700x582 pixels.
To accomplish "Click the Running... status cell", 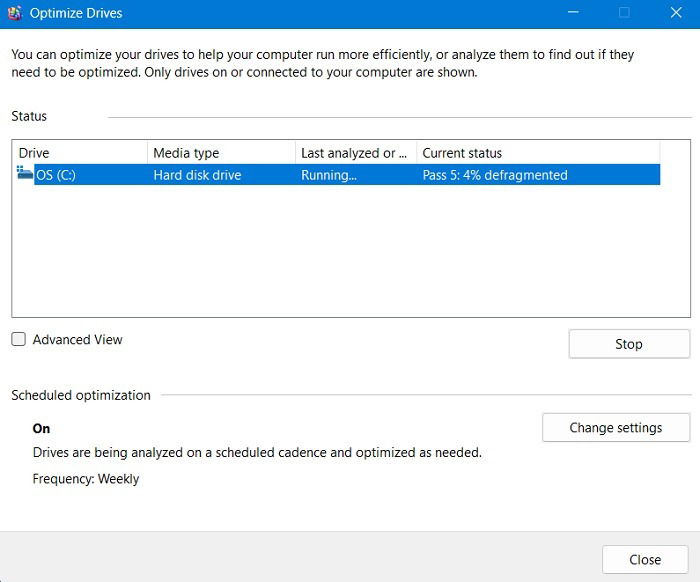I will coord(329,175).
